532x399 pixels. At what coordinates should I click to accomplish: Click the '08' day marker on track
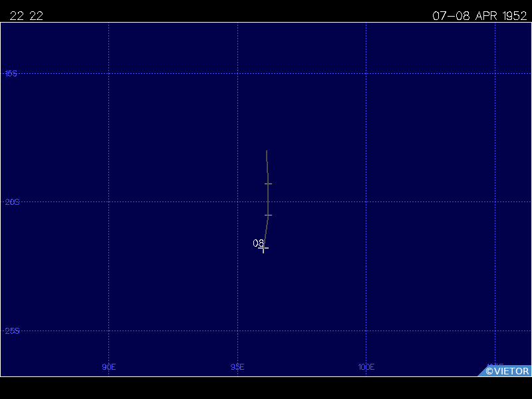click(x=258, y=243)
